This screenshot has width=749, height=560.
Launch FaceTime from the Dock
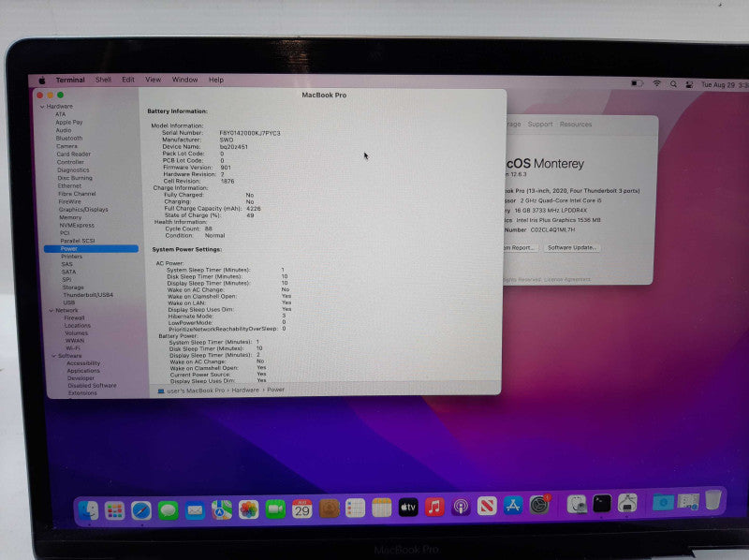click(x=275, y=509)
